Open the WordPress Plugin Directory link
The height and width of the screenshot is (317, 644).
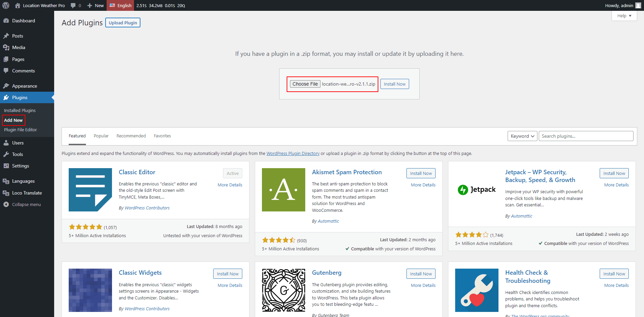(x=293, y=154)
